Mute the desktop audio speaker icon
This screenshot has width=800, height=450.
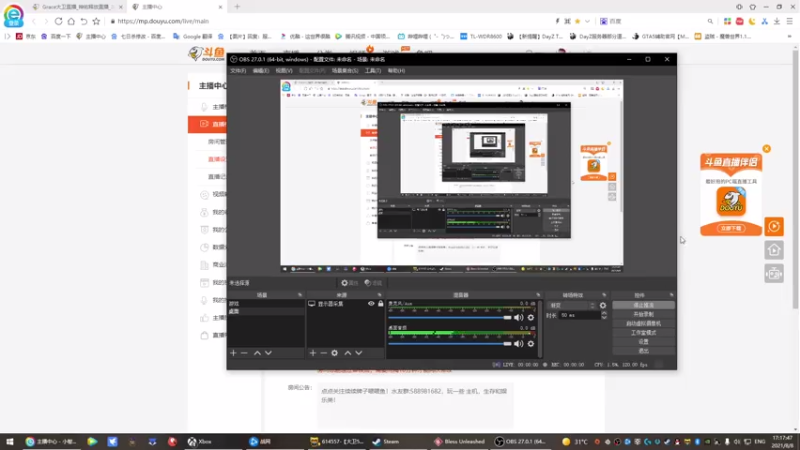(519, 344)
